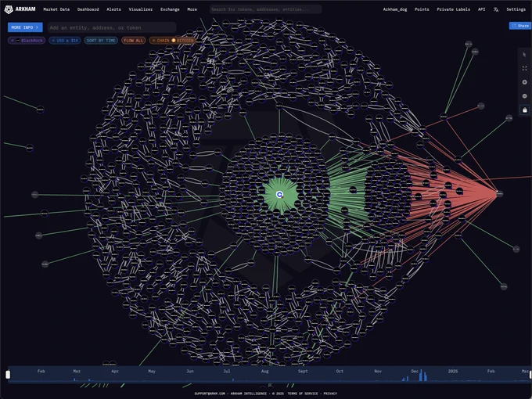The width and height of the screenshot is (532, 399).
Task: Open the Market Data menu
Action: 56,9
